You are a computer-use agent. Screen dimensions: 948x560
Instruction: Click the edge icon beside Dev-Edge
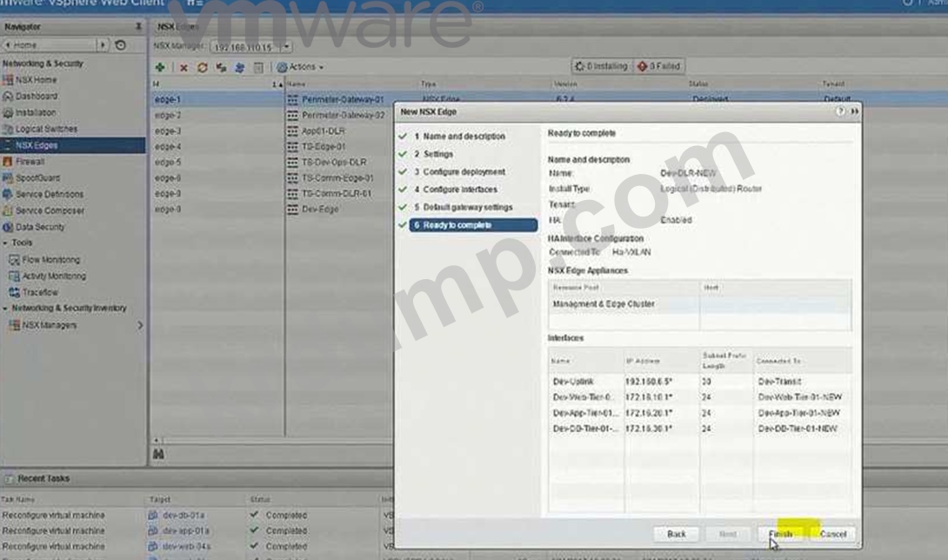click(x=292, y=210)
